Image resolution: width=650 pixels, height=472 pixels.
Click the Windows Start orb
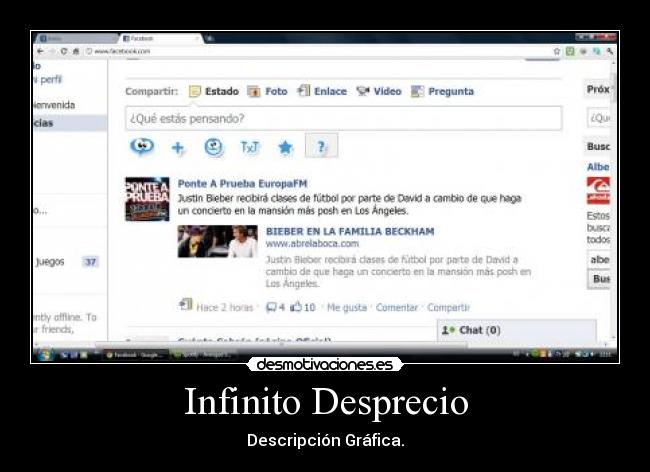click(45, 355)
